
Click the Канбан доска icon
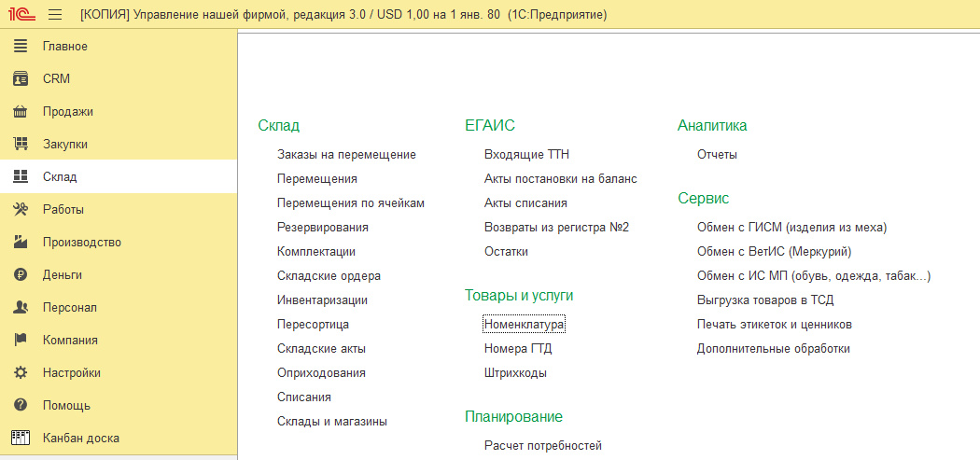[x=21, y=438]
